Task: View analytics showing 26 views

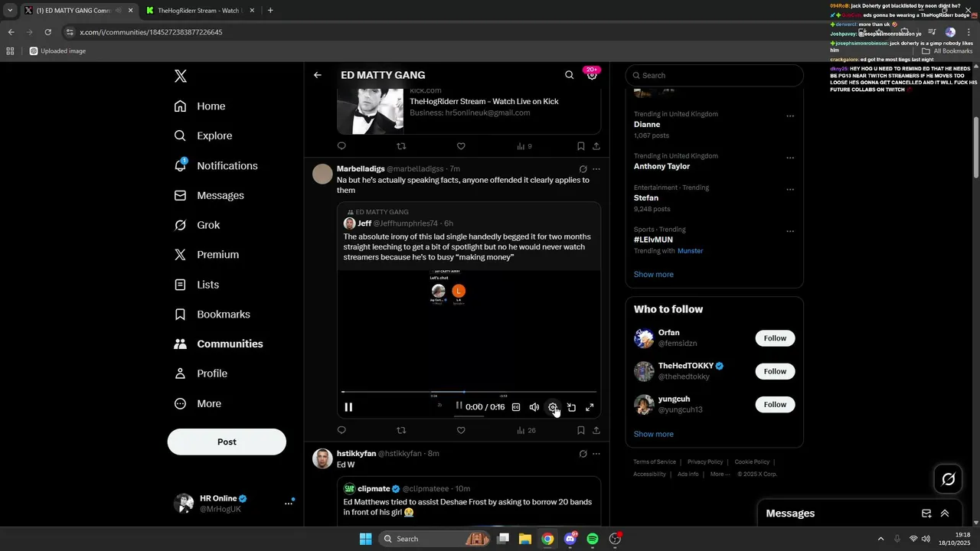Action: point(526,430)
